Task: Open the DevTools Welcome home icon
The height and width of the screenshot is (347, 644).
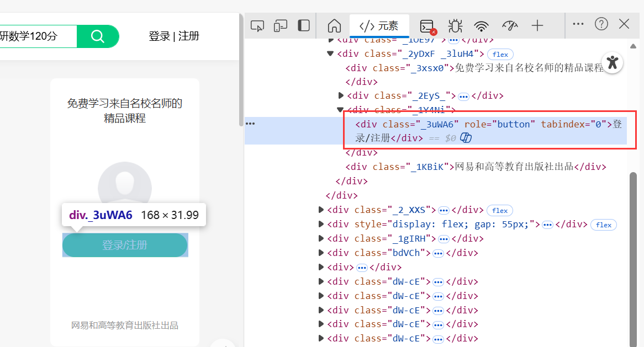Action: (x=334, y=26)
